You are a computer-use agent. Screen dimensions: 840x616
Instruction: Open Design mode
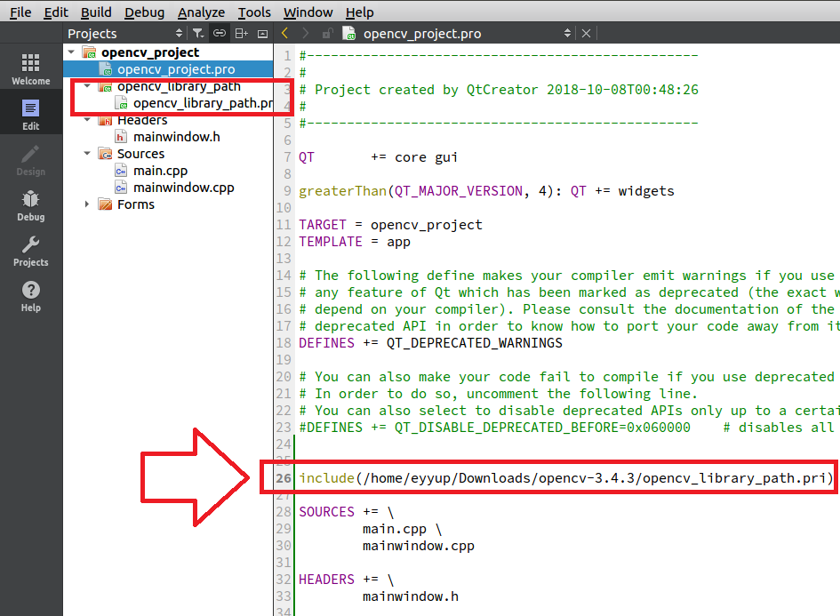[x=30, y=160]
